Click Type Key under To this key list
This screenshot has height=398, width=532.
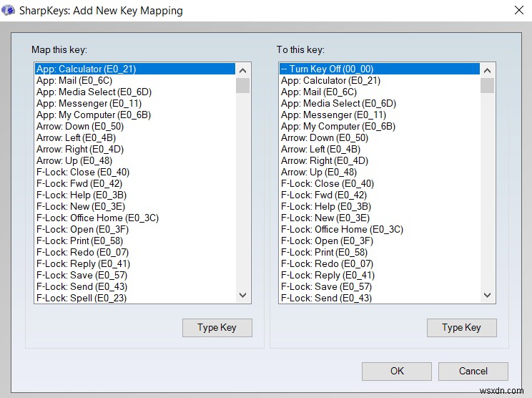click(461, 328)
